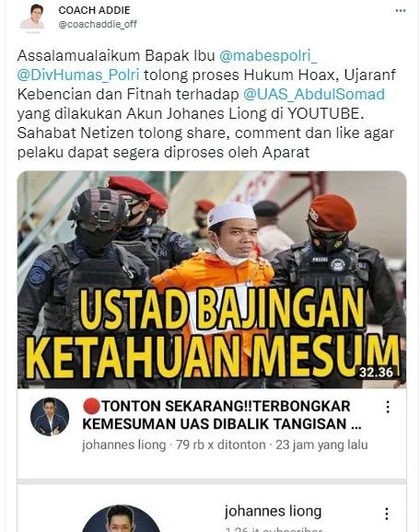Click the tweet text body paragraph

click(206, 104)
